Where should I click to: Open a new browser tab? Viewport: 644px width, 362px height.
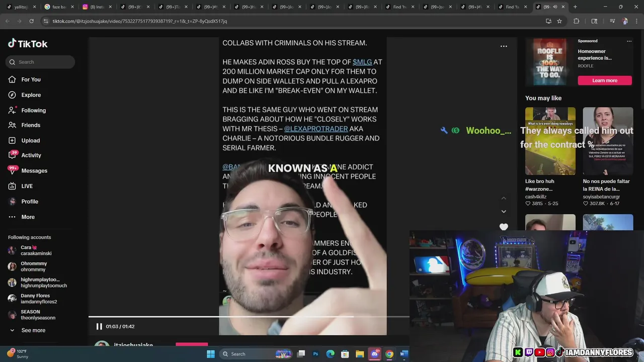pos(575,7)
